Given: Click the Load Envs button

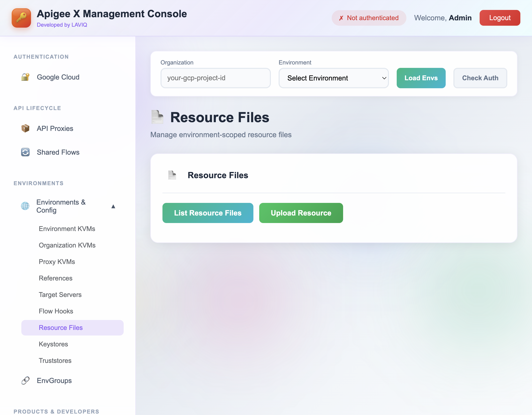Looking at the screenshot, I should click(421, 78).
